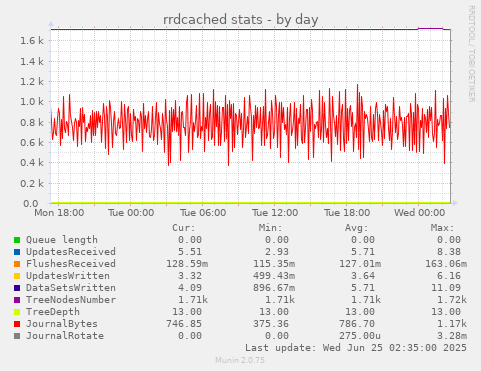Click the 'Max:' column header
The height and width of the screenshot is (371, 481).
[442, 228]
